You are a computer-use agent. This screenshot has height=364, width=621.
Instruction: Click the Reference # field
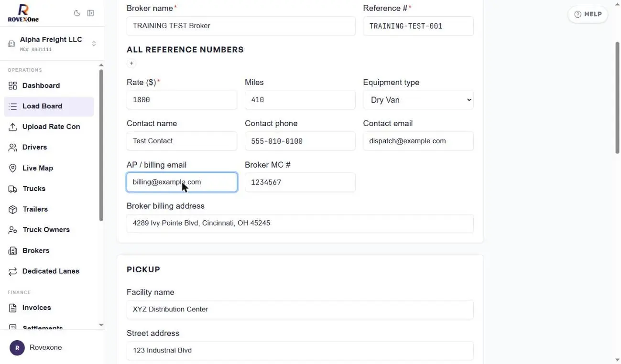point(418,26)
